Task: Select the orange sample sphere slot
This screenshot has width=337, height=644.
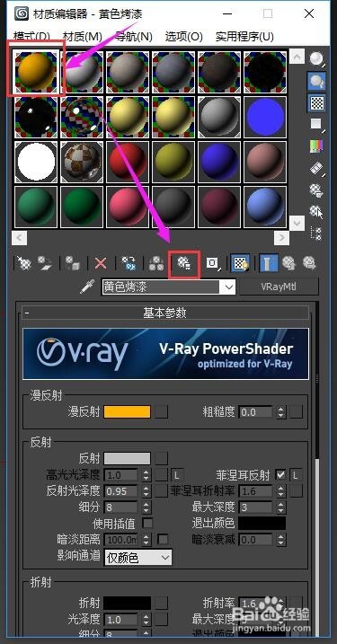Action: pos(36,72)
